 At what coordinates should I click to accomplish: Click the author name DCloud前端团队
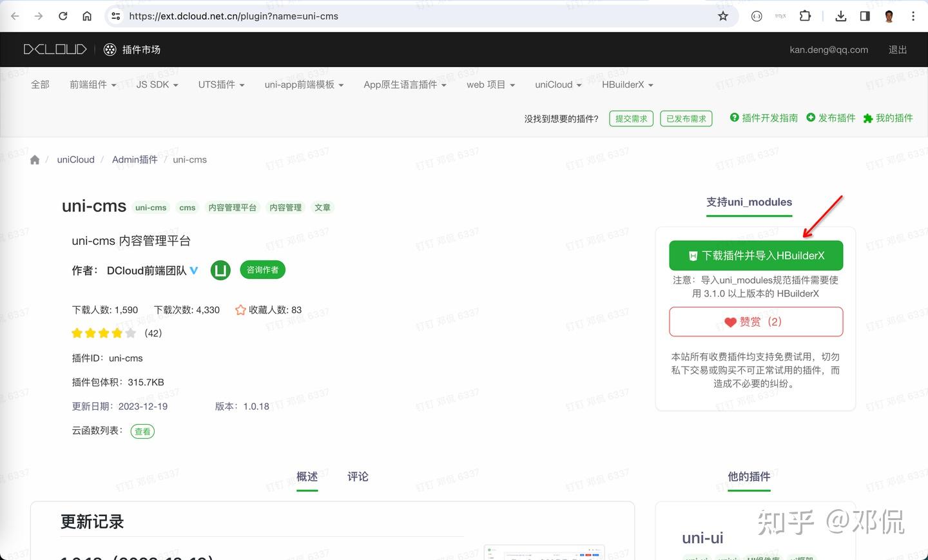tap(147, 271)
